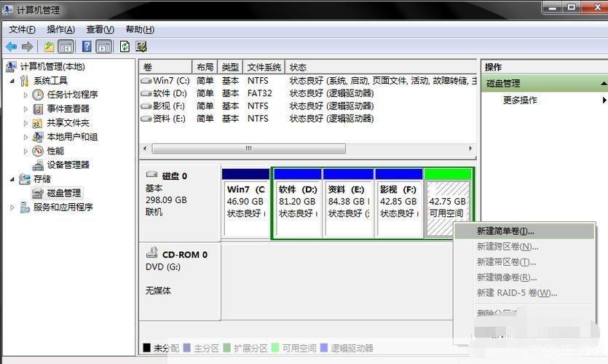Screen dimensions: 608x364
Task: Click the Computer Management (本地) root icon
Action: 11,67
